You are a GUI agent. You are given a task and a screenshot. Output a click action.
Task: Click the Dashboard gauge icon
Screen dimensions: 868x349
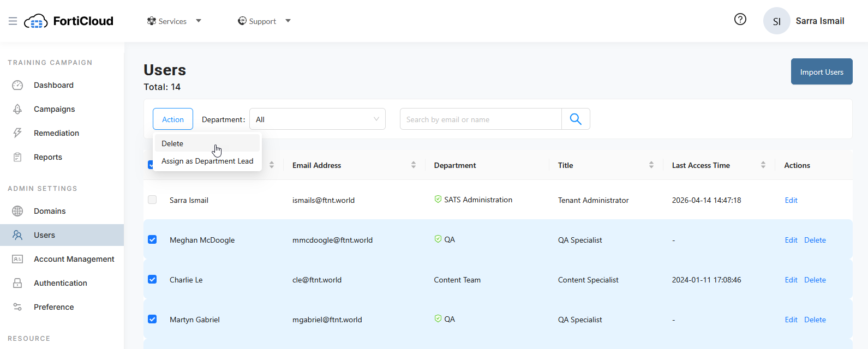point(17,85)
